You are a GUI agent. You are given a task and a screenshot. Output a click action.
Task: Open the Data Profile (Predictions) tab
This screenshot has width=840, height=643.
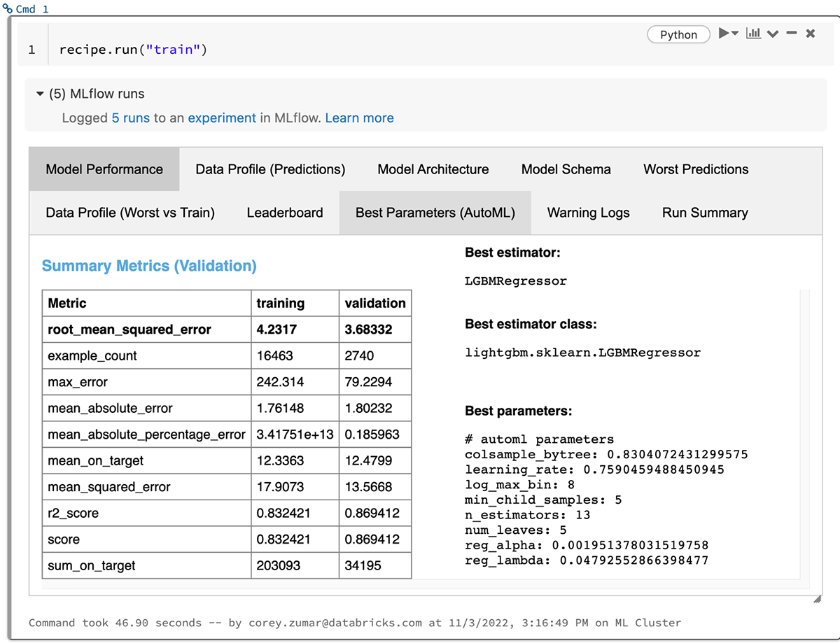(x=270, y=169)
